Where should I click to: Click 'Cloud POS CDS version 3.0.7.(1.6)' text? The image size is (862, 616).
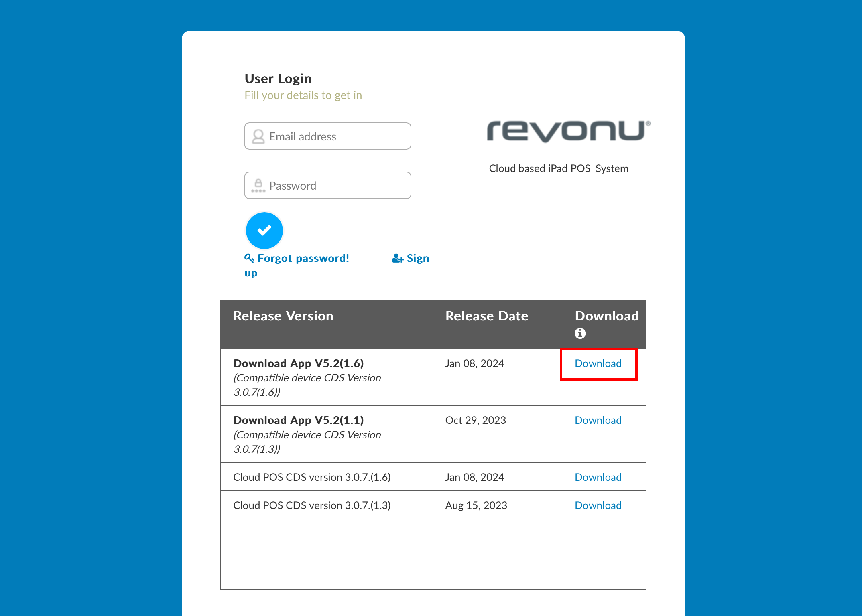(x=312, y=477)
